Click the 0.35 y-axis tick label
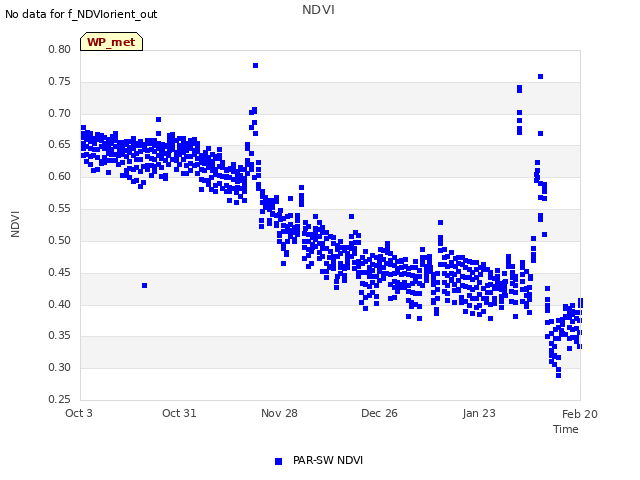Viewport: 640px width, 480px height. coord(60,336)
